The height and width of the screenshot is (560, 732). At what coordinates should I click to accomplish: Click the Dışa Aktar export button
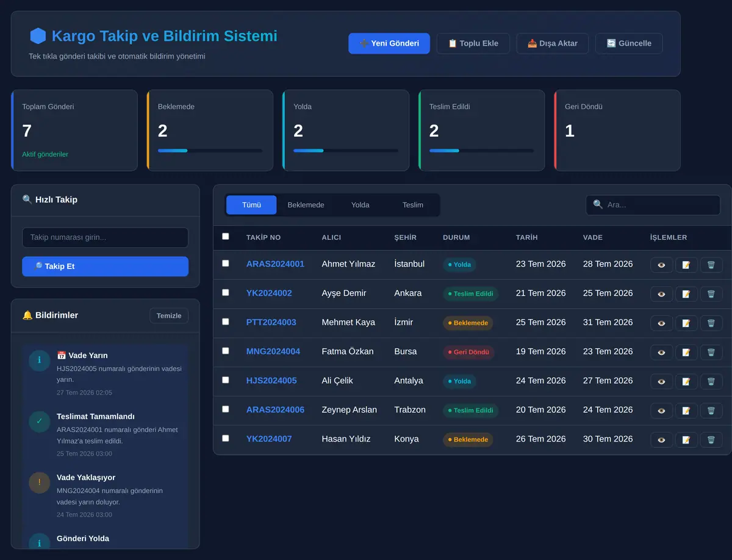click(552, 43)
